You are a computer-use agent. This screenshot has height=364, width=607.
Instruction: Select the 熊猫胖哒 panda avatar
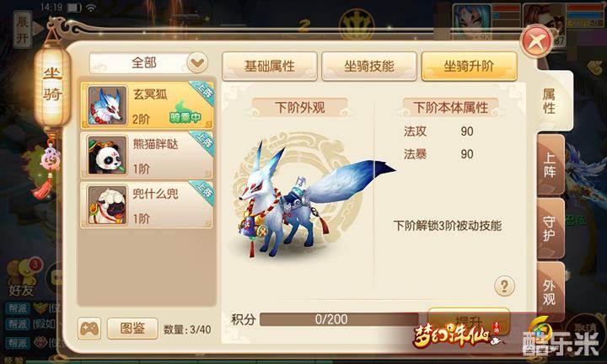coord(107,155)
